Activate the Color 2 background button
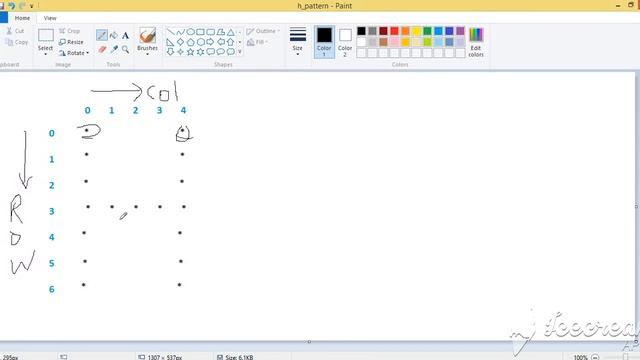Image resolution: width=640 pixels, height=360 pixels. coord(345,42)
